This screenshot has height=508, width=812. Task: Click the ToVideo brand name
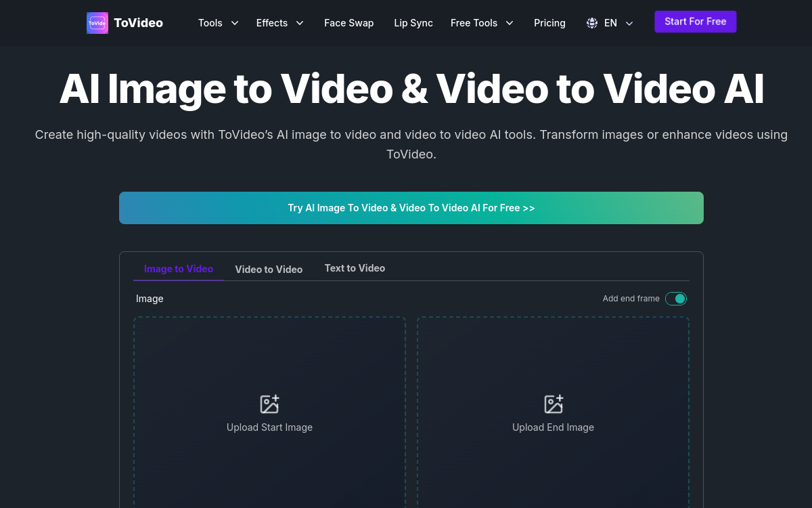pyautogui.click(x=138, y=23)
